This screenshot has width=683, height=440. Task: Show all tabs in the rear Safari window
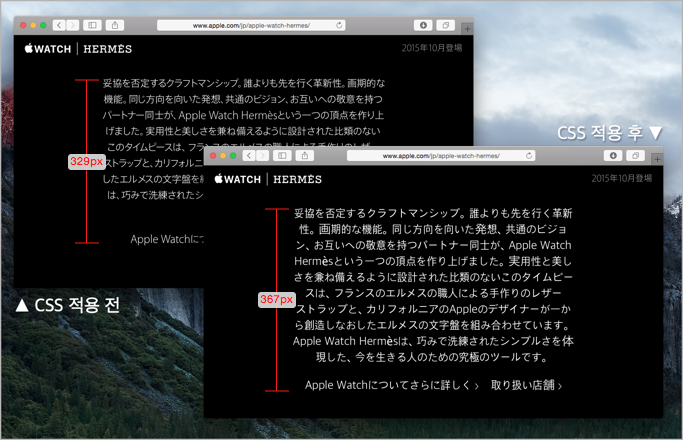[446, 25]
